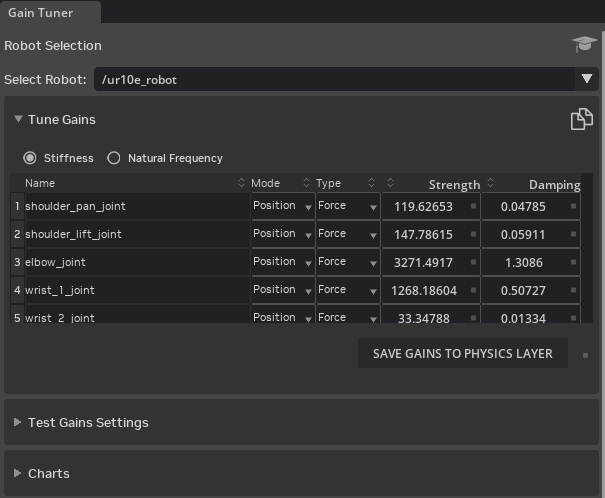This screenshot has width=605, height=498.
Task: Select the Natural Frequency radio button
Action: [114, 158]
